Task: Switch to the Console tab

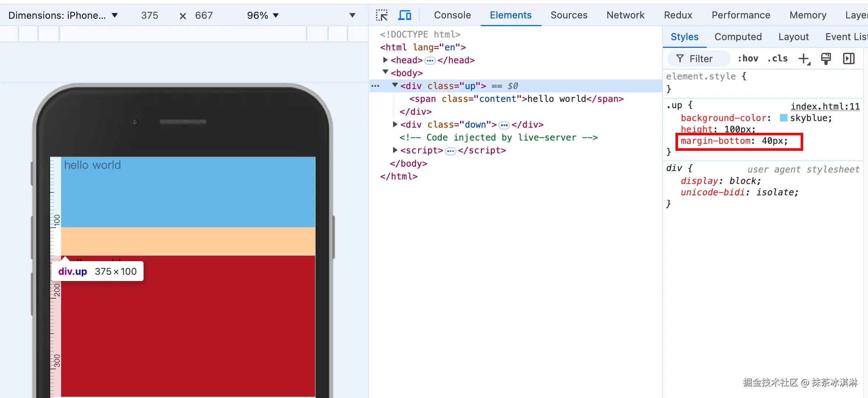Action: click(x=452, y=15)
